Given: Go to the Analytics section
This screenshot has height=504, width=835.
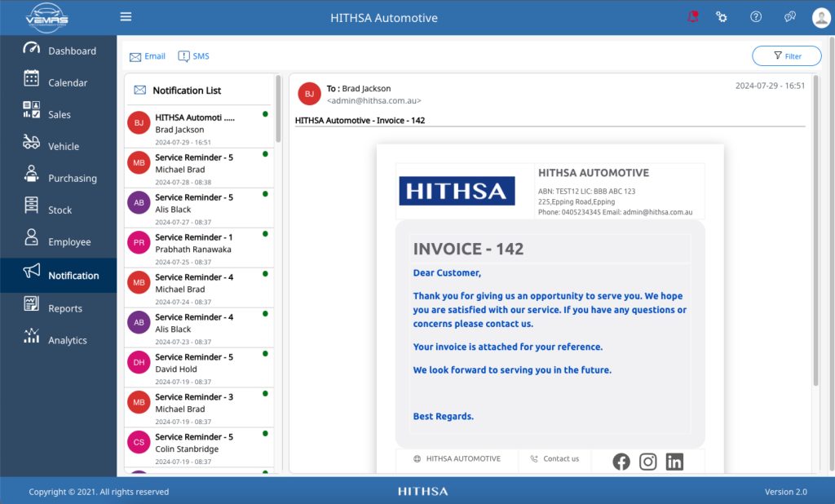Looking at the screenshot, I should (x=59, y=340).
